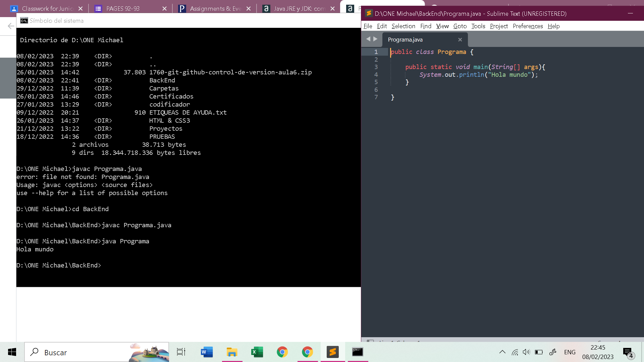Click the word 'Programa' class name in code
644x362 pixels.
451,52
